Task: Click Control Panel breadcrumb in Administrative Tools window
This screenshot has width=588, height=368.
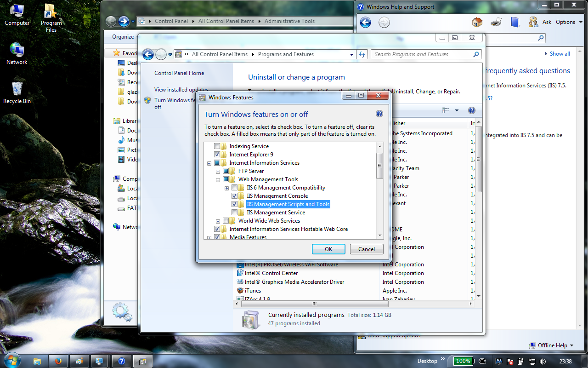Action: pos(171,21)
